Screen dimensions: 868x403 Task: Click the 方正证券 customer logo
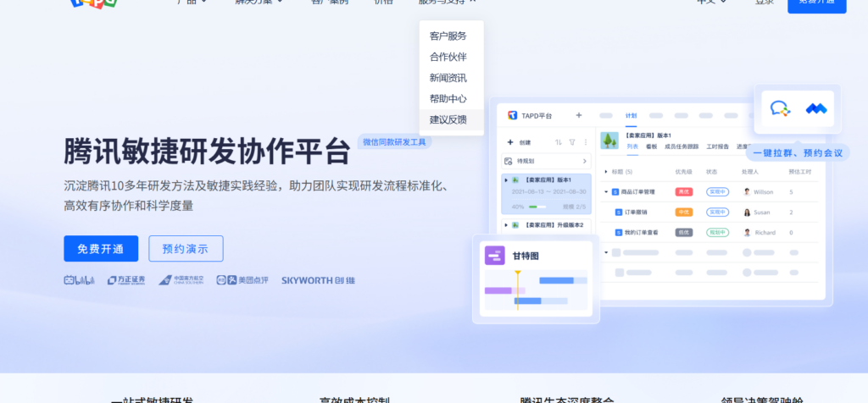126,280
